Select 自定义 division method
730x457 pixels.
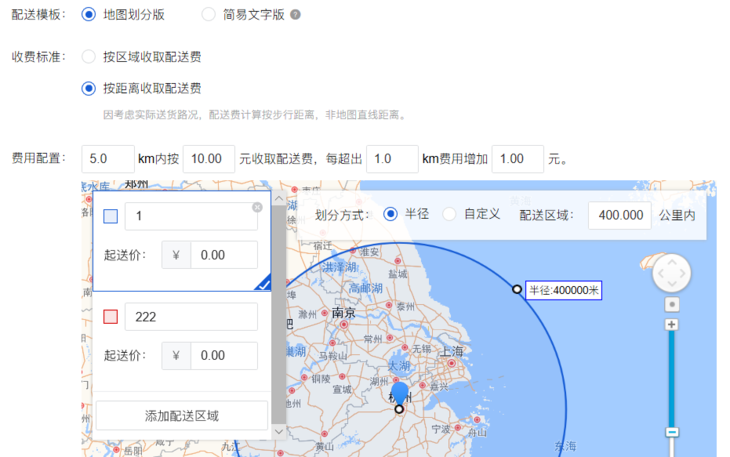point(449,214)
